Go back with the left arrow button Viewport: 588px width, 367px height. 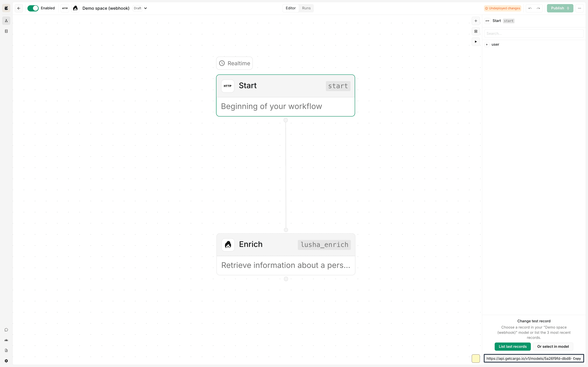point(19,8)
